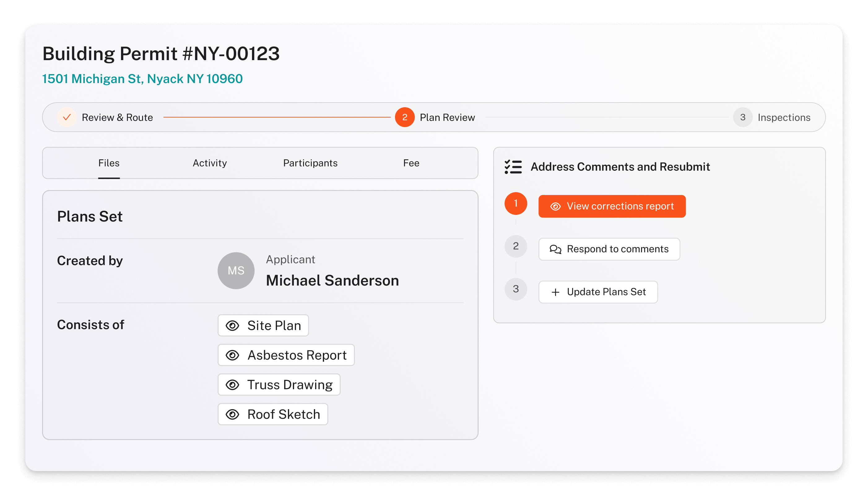The width and height of the screenshot is (868, 503).
Task: Click the Update Plans Set button
Action: coord(598,292)
